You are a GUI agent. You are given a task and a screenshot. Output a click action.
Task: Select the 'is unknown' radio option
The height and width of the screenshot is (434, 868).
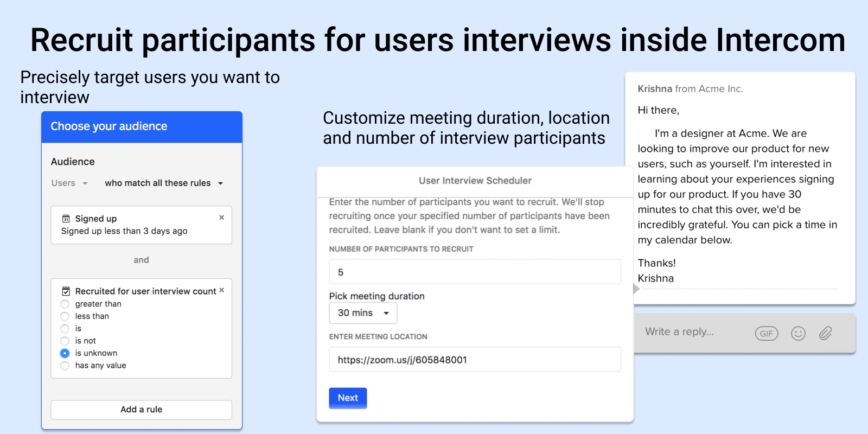[x=65, y=353]
